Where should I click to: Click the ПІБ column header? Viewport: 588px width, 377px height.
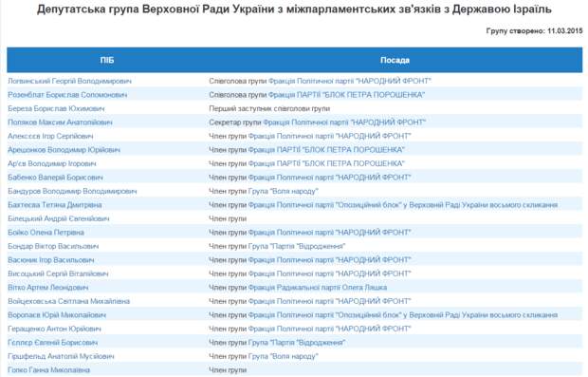tap(107, 60)
